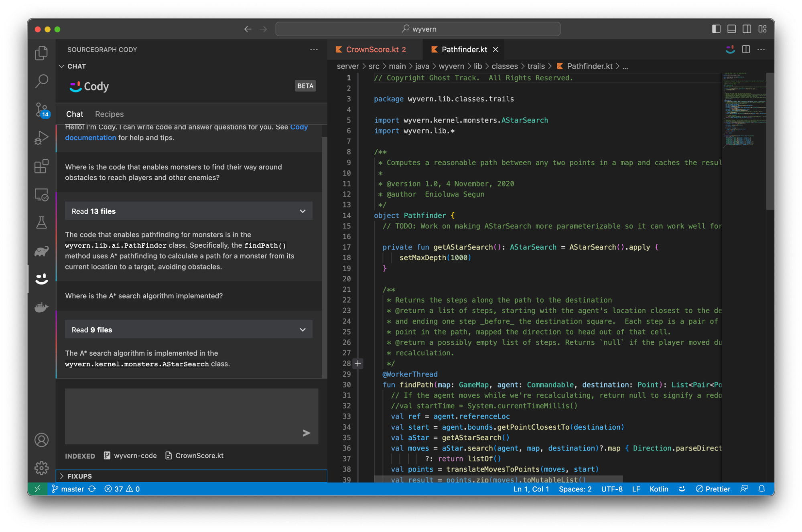The height and width of the screenshot is (532, 802).
Task: Open the Run and Debug view
Action: 41,138
